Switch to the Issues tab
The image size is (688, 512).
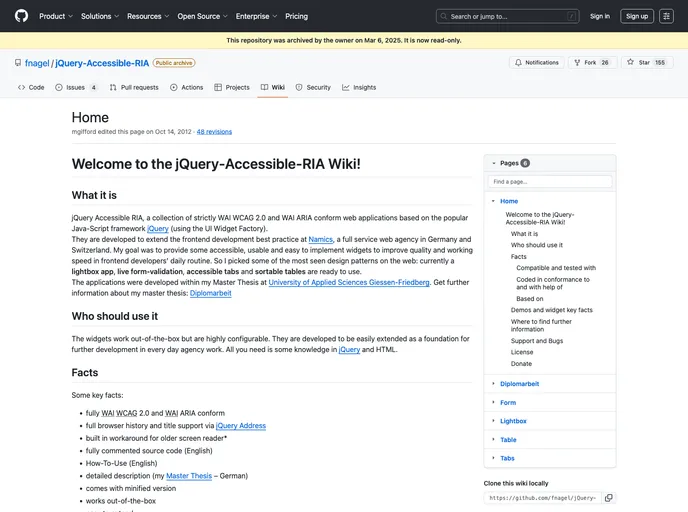coord(76,87)
